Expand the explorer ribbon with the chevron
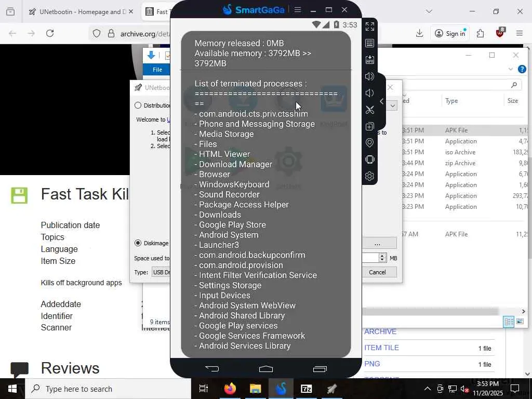 tap(511, 69)
